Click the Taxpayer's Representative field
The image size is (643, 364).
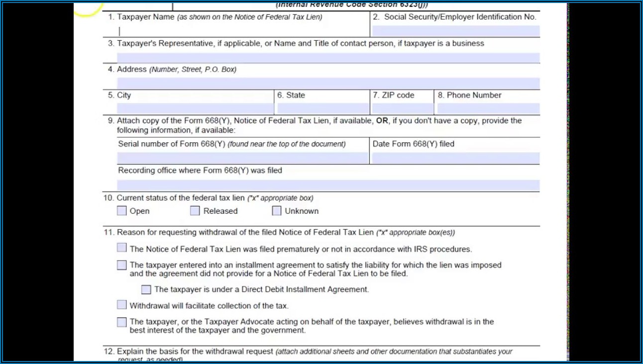click(x=328, y=58)
